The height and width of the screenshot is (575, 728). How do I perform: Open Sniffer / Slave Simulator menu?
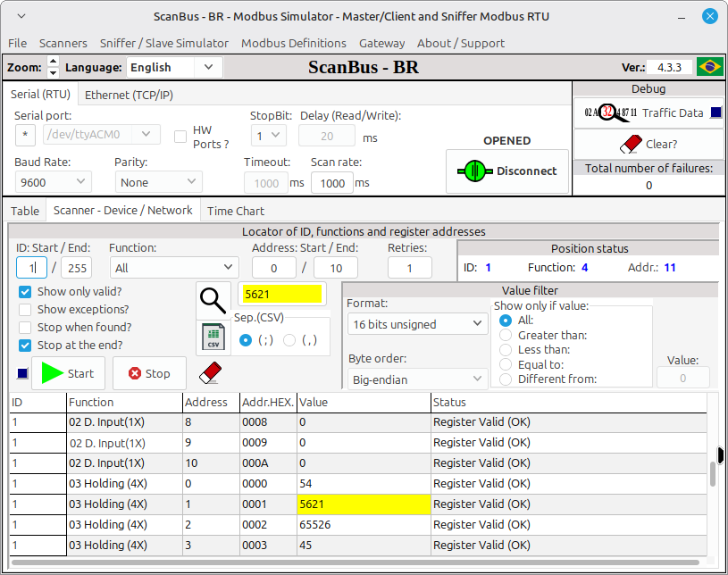click(164, 43)
